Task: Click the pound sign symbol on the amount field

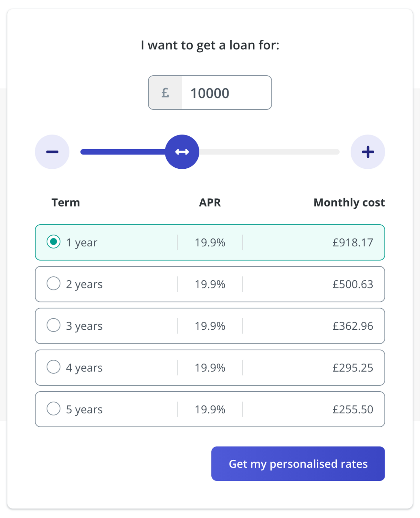Action: coord(165,93)
